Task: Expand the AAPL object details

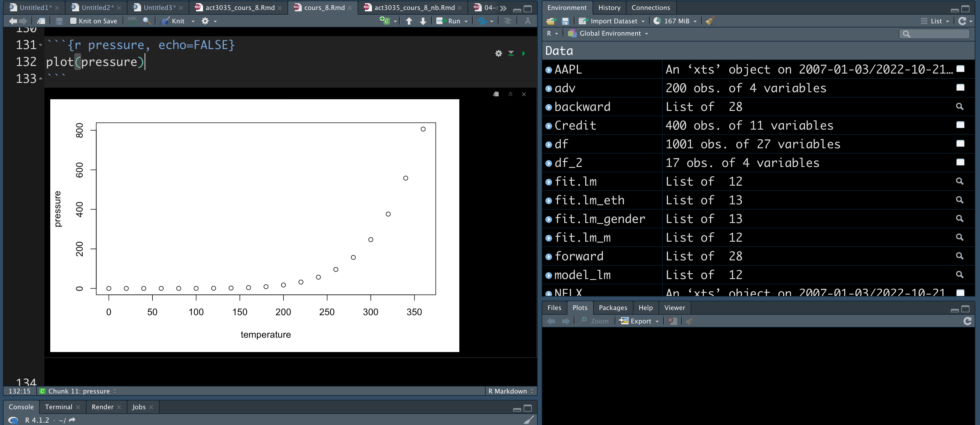Action: [x=549, y=70]
